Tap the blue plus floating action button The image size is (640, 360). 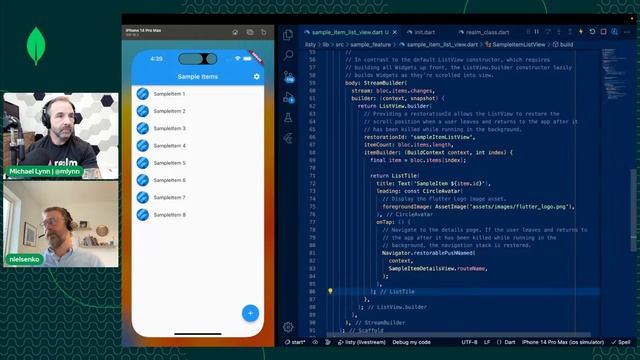click(250, 313)
